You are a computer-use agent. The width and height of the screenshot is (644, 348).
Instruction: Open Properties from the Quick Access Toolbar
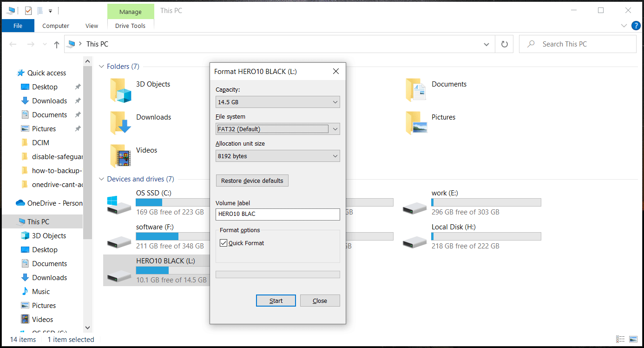tap(28, 10)
